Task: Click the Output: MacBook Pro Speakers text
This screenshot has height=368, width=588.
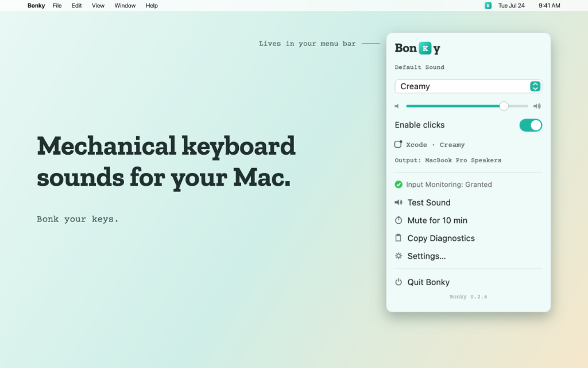Action: (x=448, y=160)
